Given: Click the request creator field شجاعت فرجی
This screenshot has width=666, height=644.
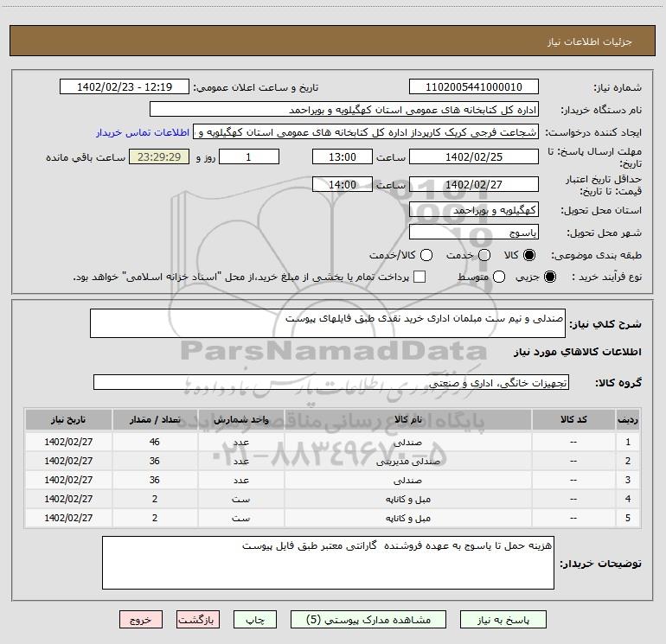Looking at the screenshot, I should click(366, 132).
